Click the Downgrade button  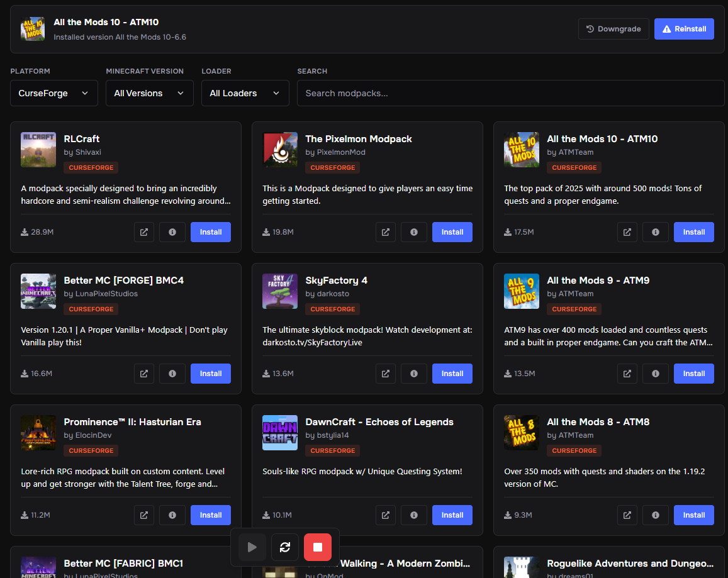pyautogui.click(x=613, y=29)
